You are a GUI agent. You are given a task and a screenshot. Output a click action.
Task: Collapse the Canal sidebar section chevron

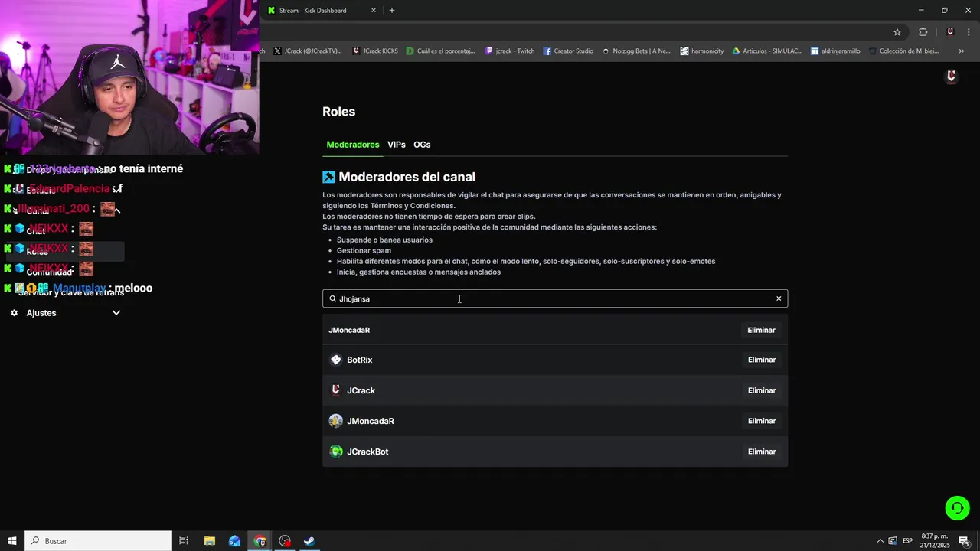click(116, 210)
